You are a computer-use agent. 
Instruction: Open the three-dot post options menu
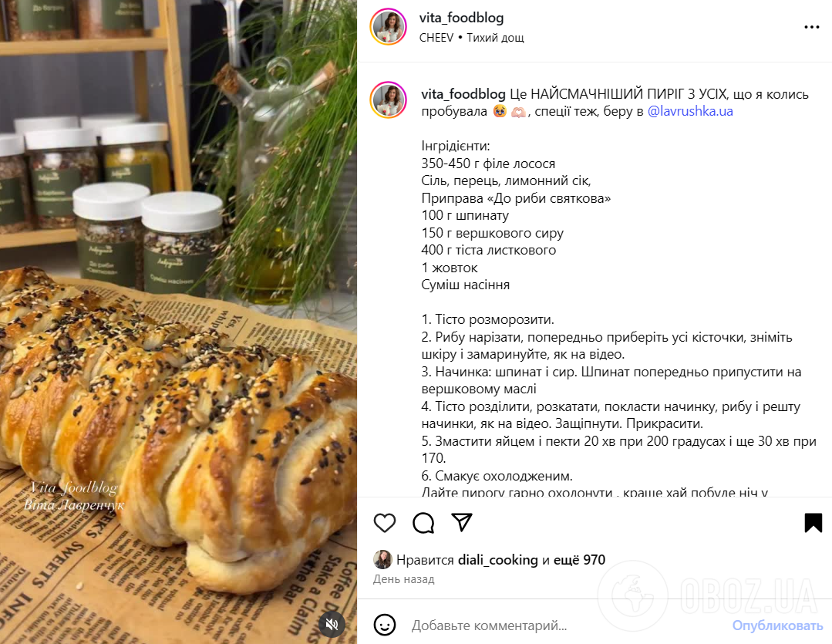[x=811, y=27]
